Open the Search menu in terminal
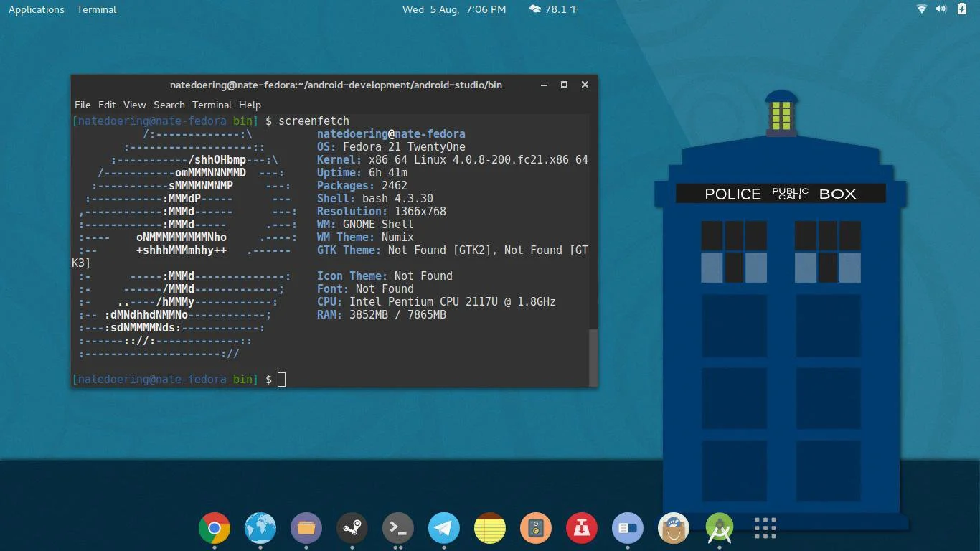This screenshot has height=551, width=980. coord(169,105)
